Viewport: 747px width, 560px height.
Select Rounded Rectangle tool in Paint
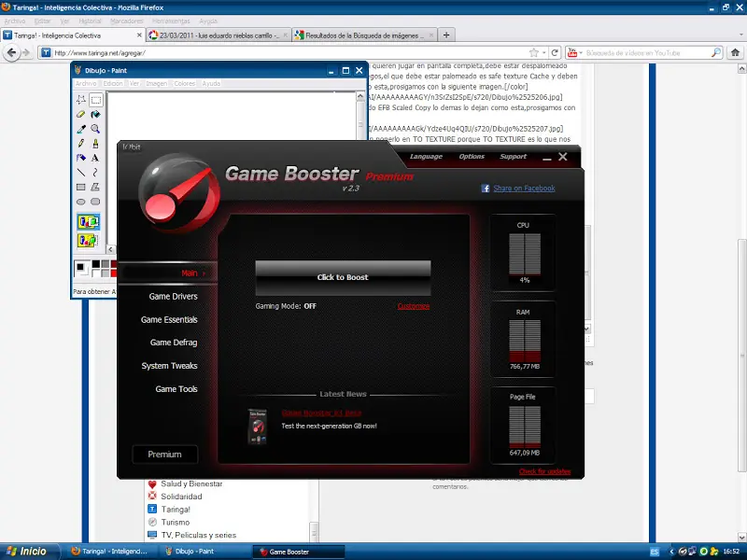[96, 202]
